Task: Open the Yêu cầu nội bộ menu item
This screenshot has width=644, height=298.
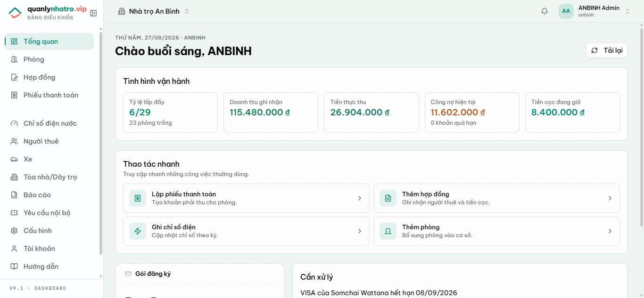Action: [49, 213]
